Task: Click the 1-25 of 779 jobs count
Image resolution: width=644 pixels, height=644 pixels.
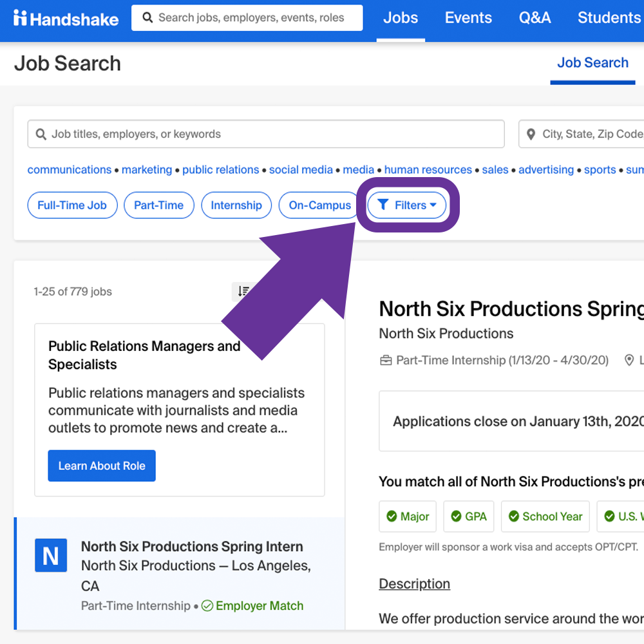Action: [x=73, y=292]
